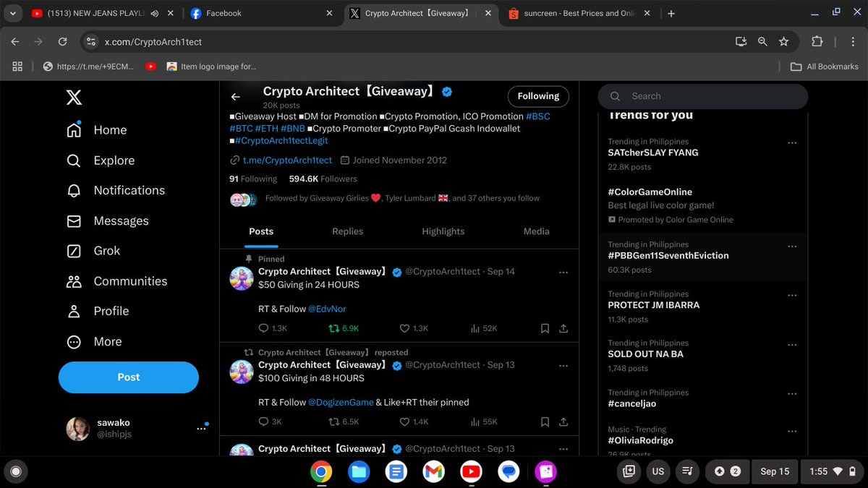Share the $100 Giving post
The width and height of the screenshot is (868, 488).
(x=563, y=421)
